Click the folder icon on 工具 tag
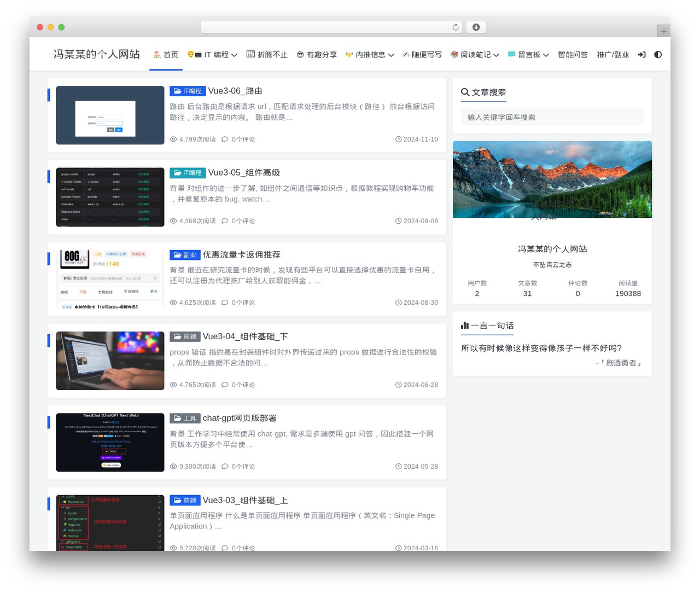This screenshot has width=700, height=593. coord(177,418)
